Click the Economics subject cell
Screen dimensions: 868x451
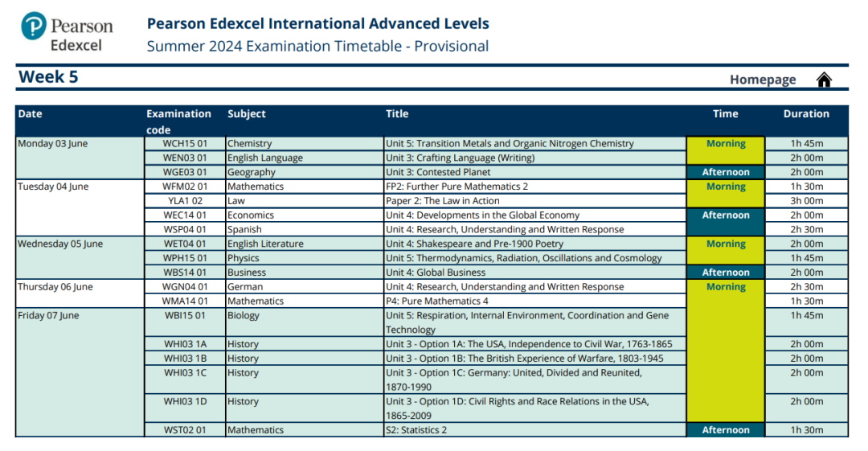pyautogui.click(x=304, y=215)
